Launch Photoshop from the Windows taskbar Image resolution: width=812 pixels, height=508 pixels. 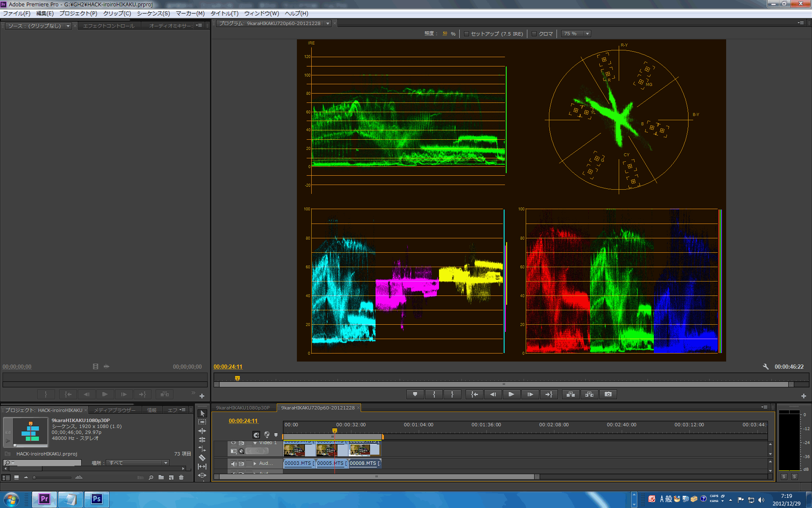click(x=96, y=499)
